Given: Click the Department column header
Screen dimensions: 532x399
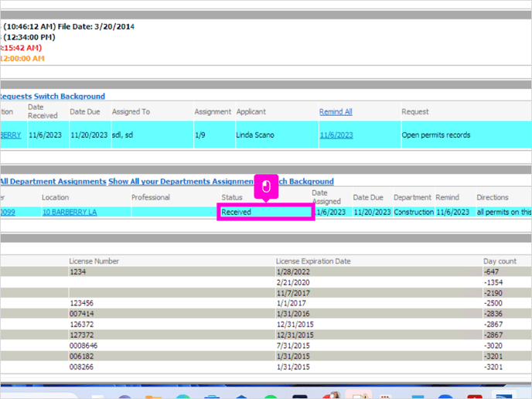Looking at the screenshot, I should point(412,197).
